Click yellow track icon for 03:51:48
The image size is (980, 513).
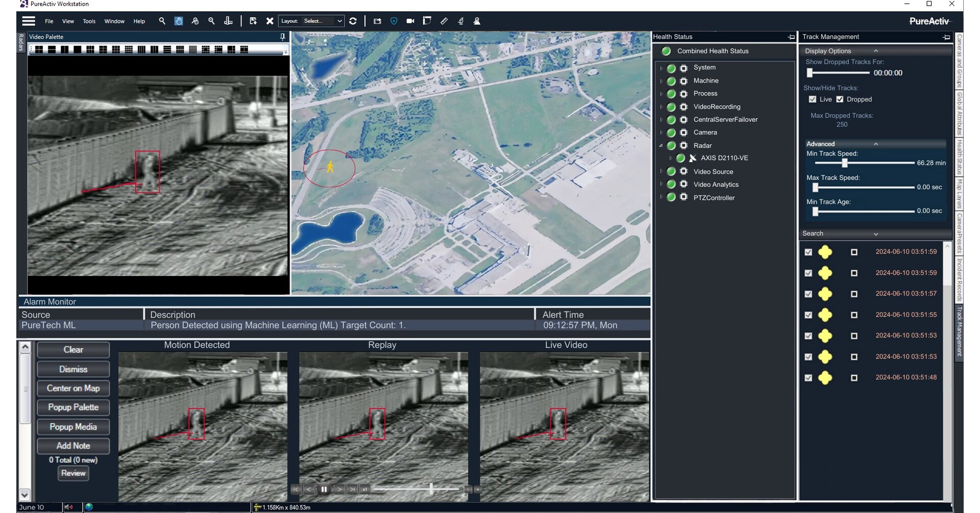pyautogui.click(x=825, y=378)
